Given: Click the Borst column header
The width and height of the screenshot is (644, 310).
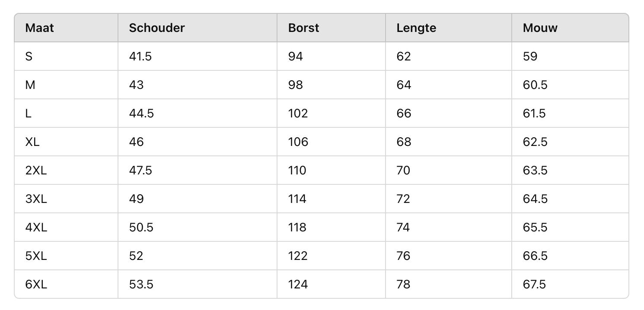Looking at the screenshot, I should pos(303,28).
